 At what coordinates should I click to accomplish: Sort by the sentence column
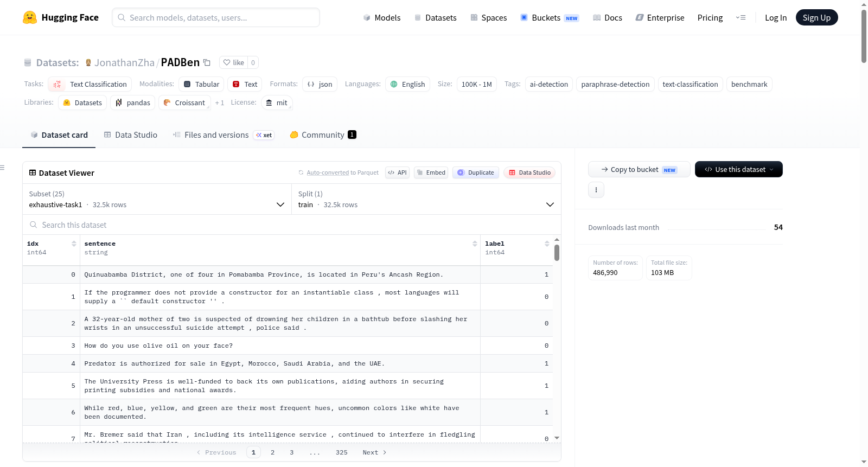coord(475,244)
